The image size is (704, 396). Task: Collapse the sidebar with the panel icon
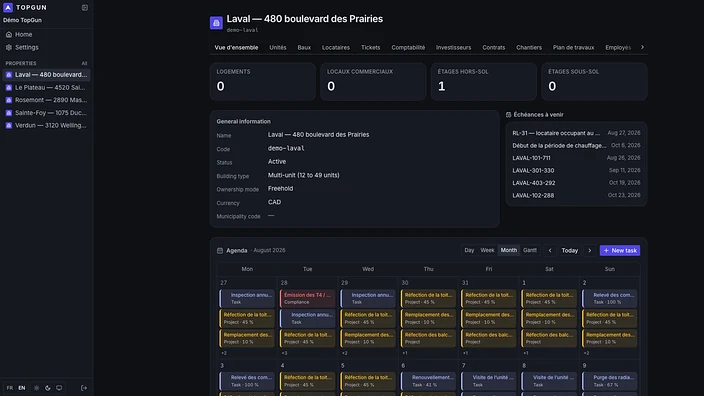(x=85, y=8)
